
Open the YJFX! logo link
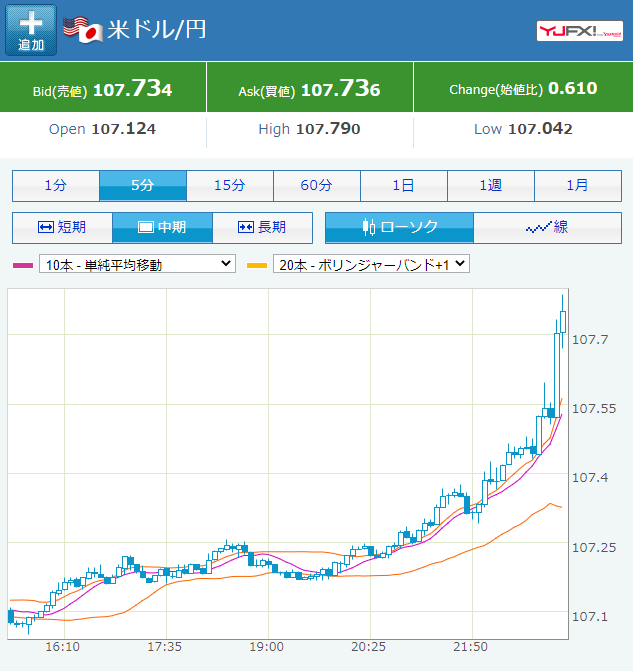[580, 31]
